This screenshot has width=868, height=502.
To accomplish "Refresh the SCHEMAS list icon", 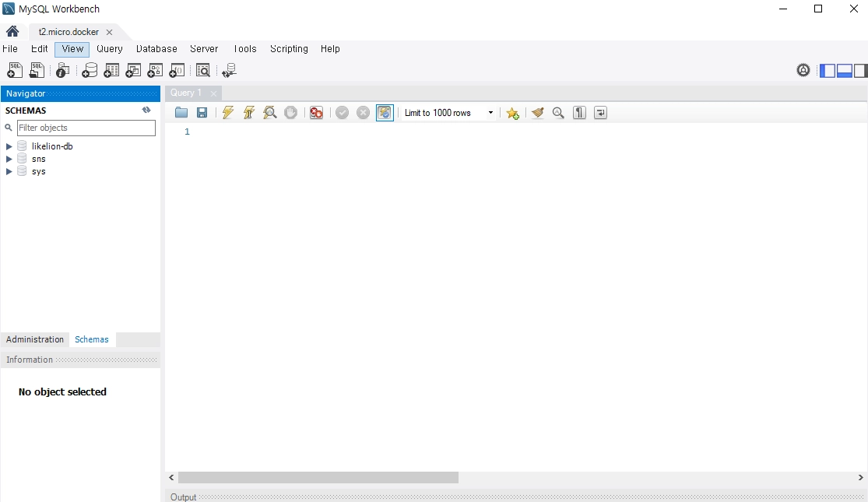I will [146, 111].
